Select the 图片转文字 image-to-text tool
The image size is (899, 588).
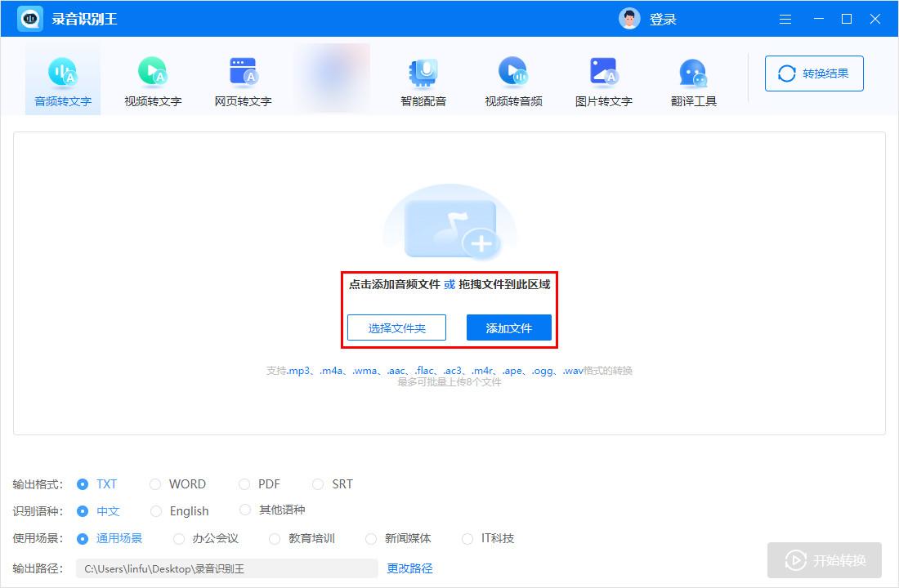point(603,78)
